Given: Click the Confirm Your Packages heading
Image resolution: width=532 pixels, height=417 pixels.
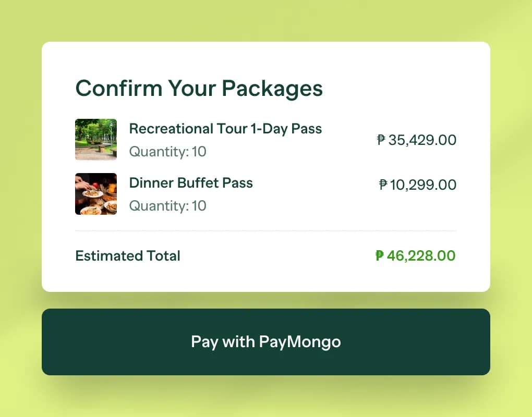Looking at the screenshot, I should (x=199, y=88).
